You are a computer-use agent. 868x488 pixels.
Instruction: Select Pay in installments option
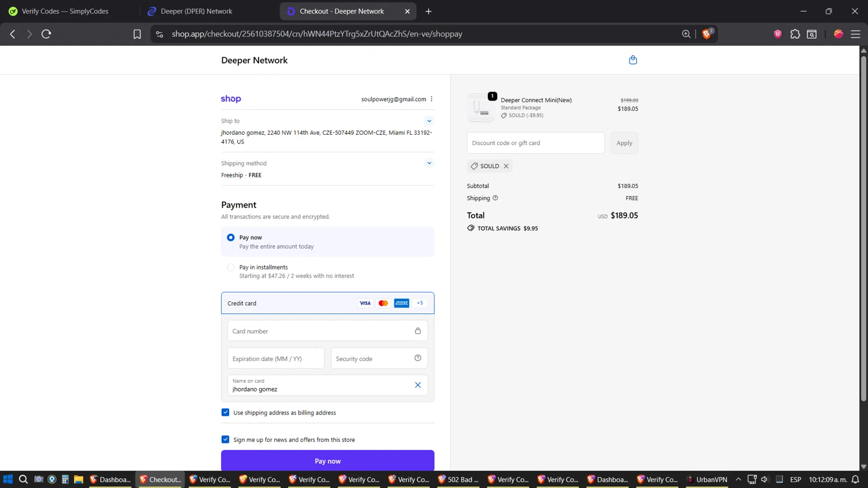click(231, 267)
